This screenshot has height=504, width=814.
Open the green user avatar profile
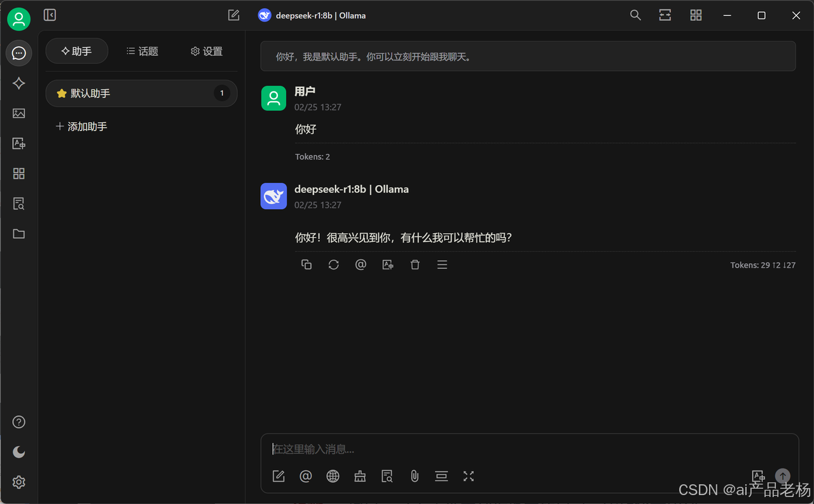pos(19,19)
